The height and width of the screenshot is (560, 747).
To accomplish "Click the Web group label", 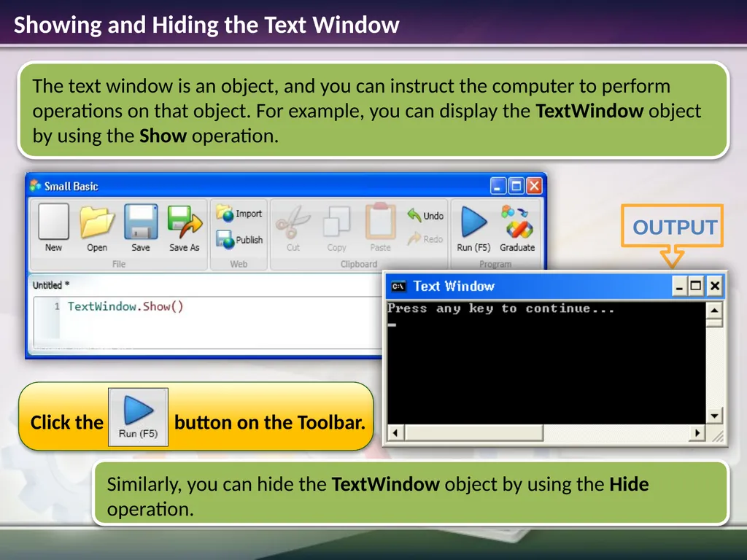I will (x=239, y=264).
